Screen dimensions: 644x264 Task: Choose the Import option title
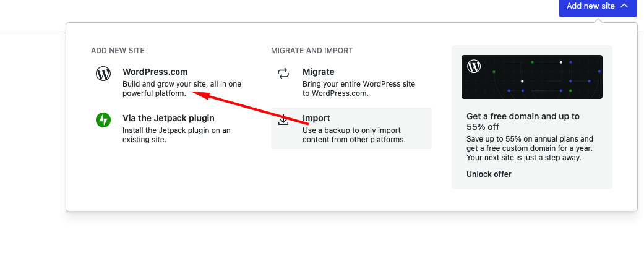point(316,118)
